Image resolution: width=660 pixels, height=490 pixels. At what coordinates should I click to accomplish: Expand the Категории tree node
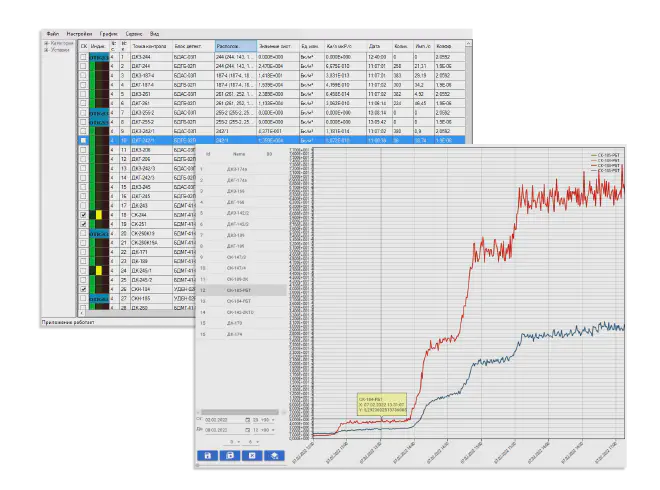click(x=47, y=43)
